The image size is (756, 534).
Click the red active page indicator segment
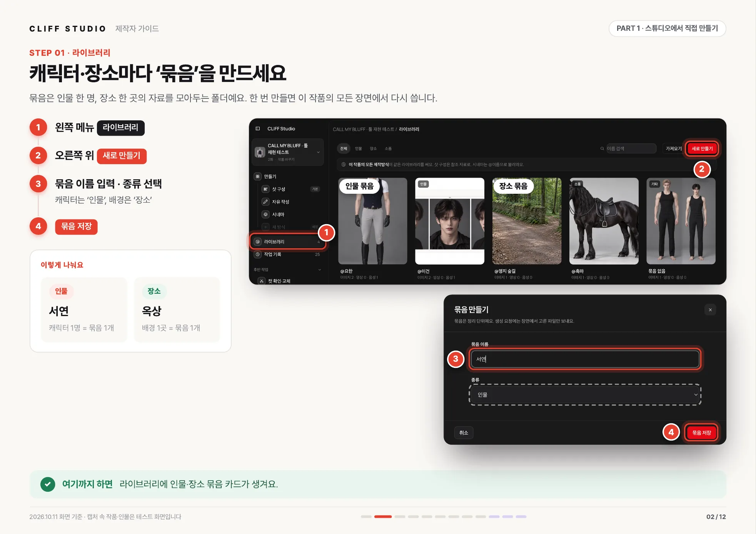click(383, 517)
